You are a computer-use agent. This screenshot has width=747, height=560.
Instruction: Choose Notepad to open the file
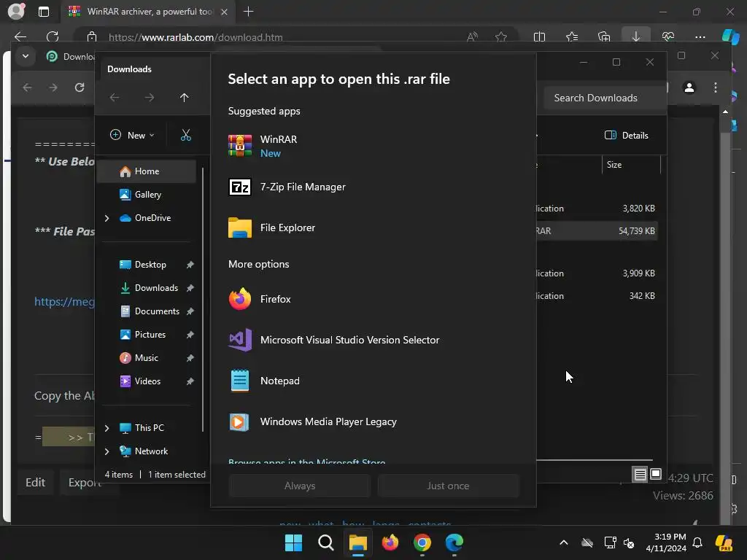tap(373, 381)
